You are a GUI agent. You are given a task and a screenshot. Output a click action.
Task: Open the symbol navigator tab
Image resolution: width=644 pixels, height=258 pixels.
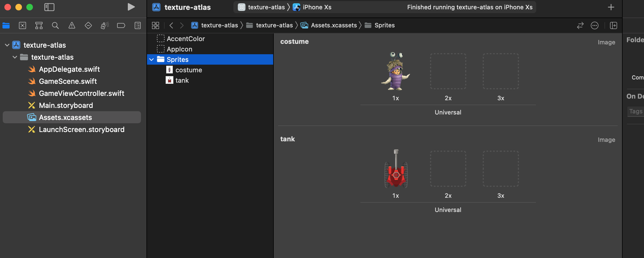39,25
